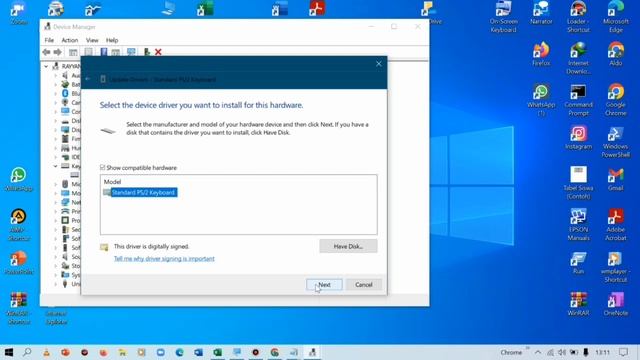640x360 pixels.
Task: Click the volume icon in system tray
Action: point(562,352)
